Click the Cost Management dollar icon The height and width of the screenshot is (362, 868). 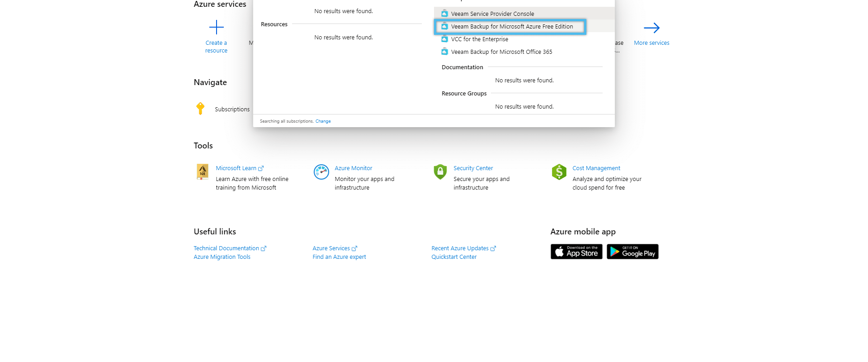(x=559, y=172)
